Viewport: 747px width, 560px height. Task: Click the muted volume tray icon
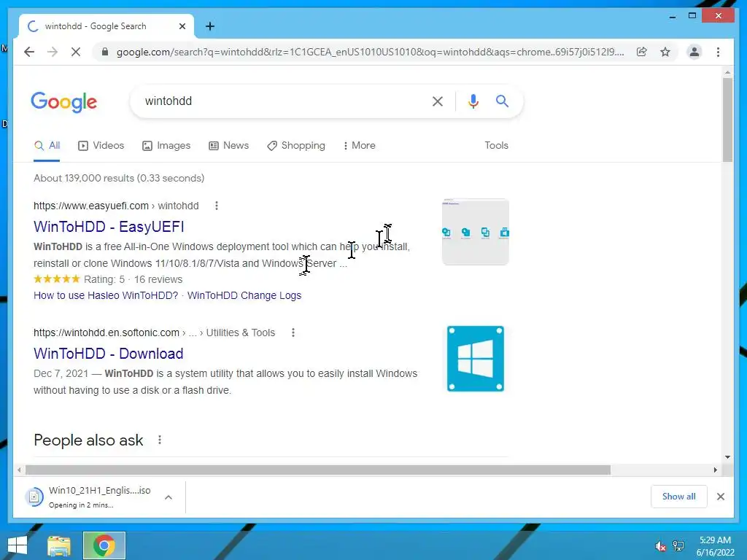(x=660, y=546)
